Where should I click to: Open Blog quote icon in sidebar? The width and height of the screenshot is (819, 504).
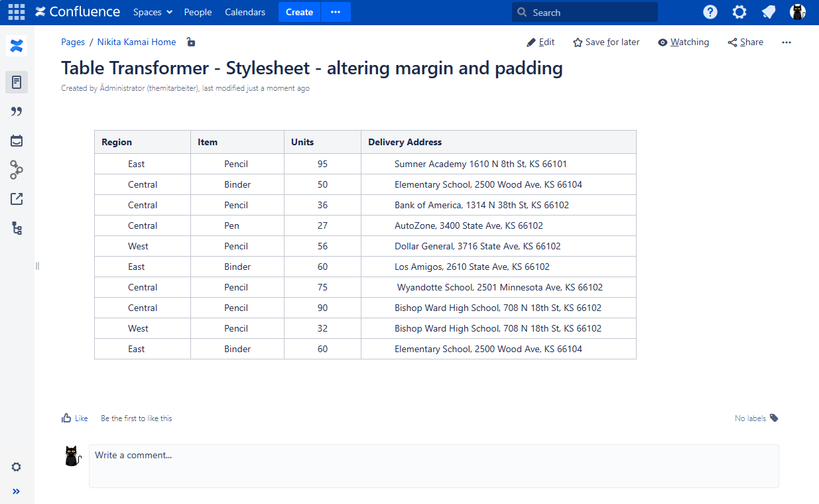coord(17,111)
